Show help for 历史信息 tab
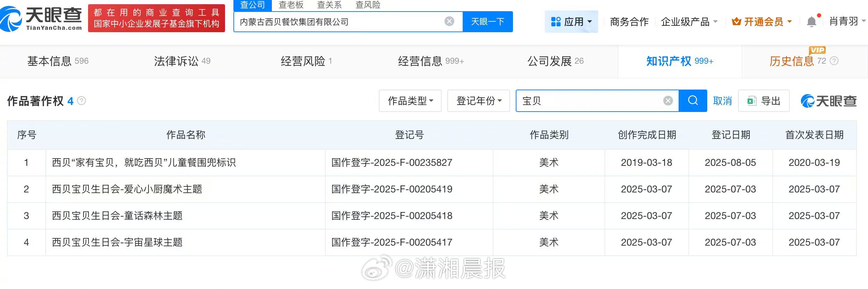Viewport: 868px width, 289px height. (834, 61)
